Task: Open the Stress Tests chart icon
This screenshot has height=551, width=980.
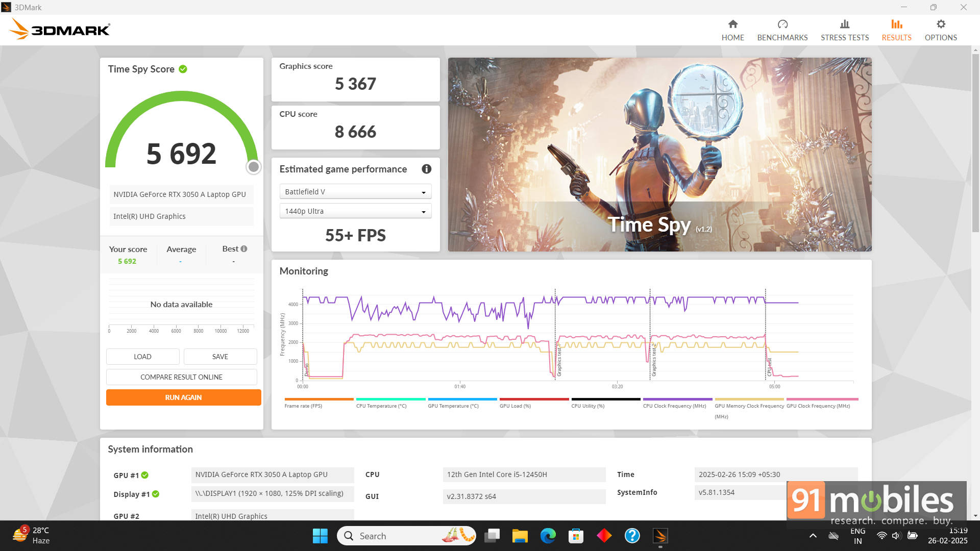Action: coord(844,24)
